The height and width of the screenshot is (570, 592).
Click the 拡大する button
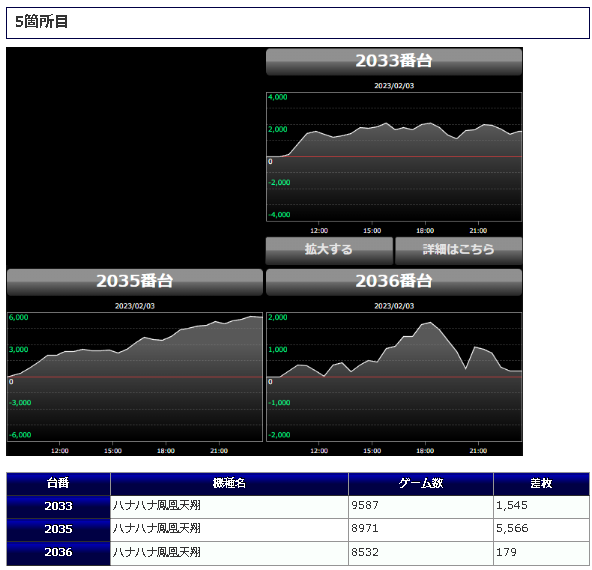click(x=329, y=251)
